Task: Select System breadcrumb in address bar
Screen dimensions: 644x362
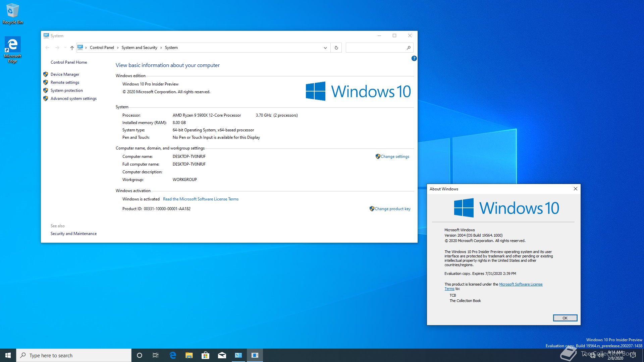Action: 171,48
